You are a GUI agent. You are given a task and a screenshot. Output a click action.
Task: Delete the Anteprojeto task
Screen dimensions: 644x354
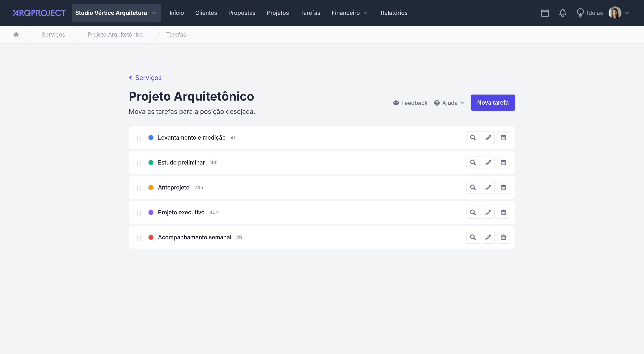pyautogui.click(x=503, y=187)
